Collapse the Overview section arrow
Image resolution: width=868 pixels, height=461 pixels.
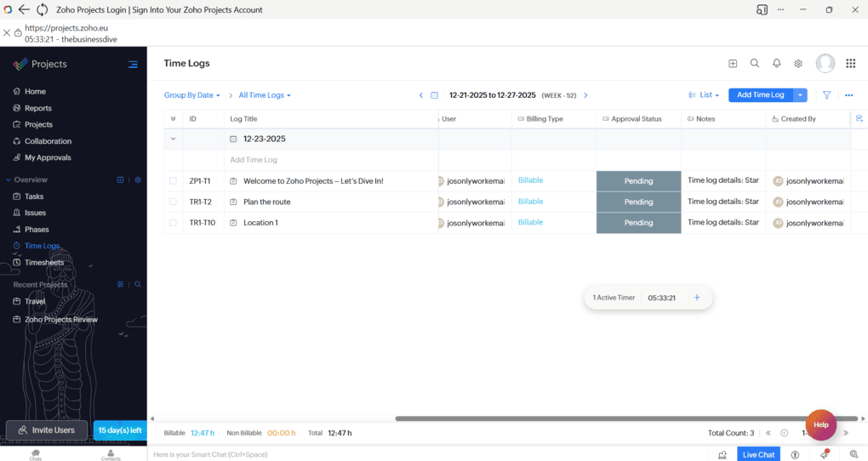point(9,179)
